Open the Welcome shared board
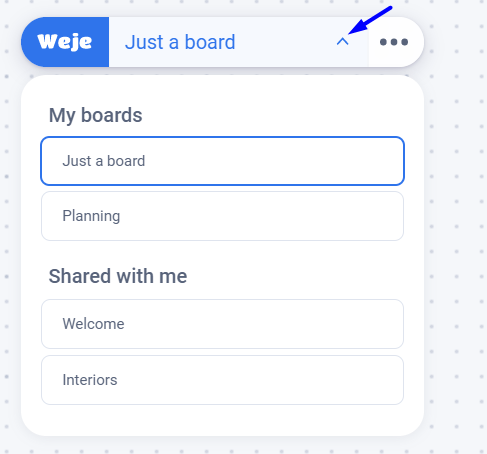 click(x=222, y=324)
